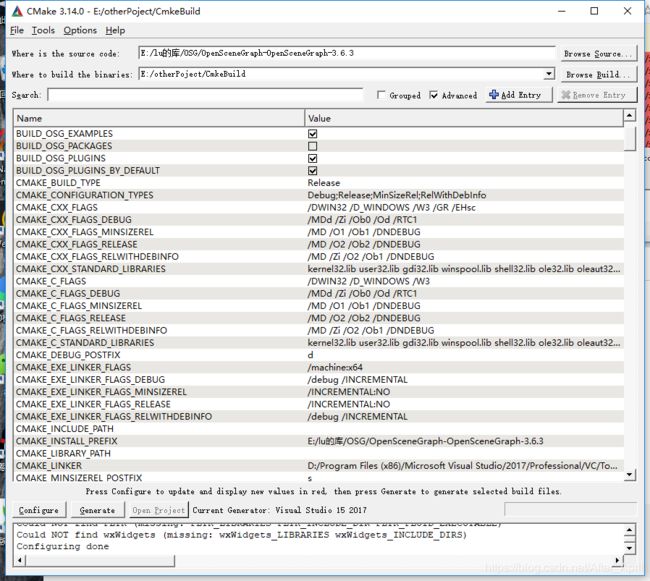The height and width of the screenshot is (581, 650).
Task: Select the CMAKE_CXX_FLAGS_MINSIZEREL row
Action: coord(319,232)
